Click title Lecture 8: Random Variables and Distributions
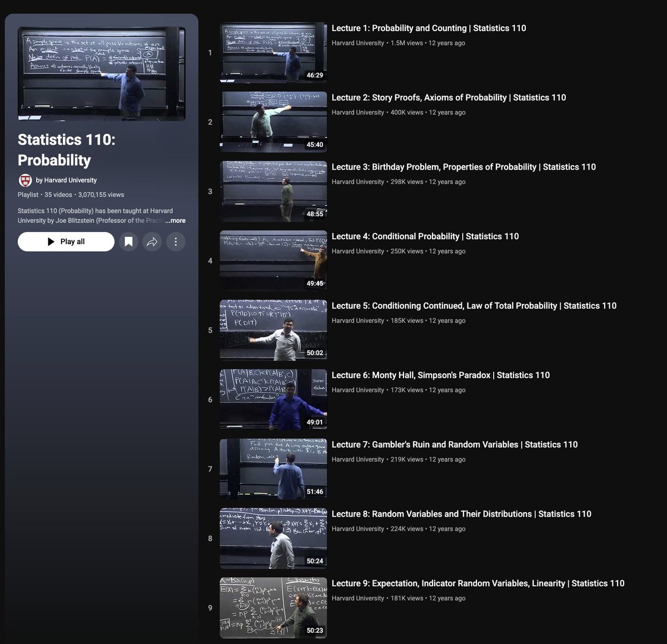Screen dimensions: 667x644 click(x=461, y=514)
